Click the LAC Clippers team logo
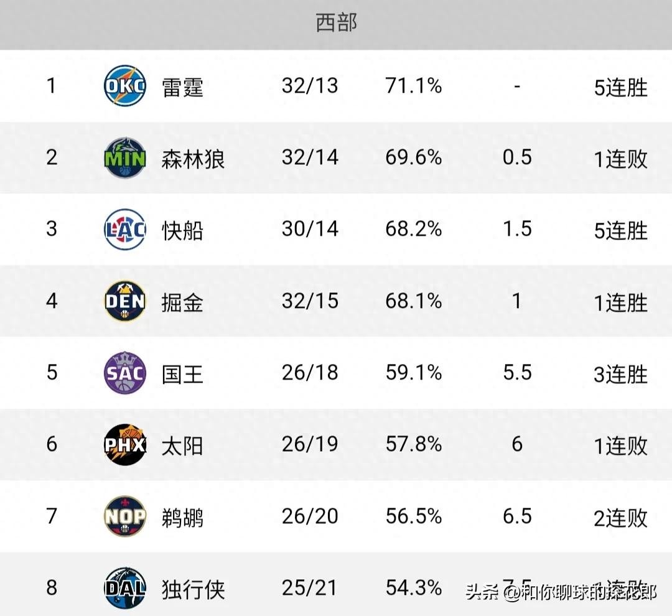Image resolution: width=672 pixels, height=616 pixels. point(124,230)
